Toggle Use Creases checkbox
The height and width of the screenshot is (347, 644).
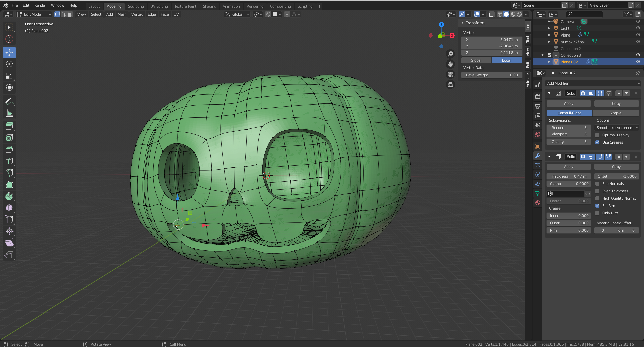597,142
